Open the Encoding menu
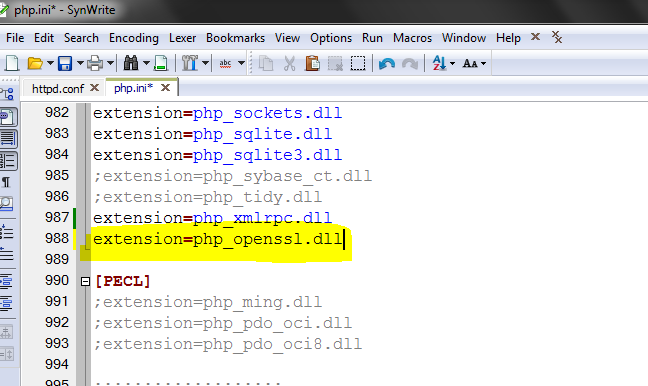Image resolution: width=648 pixels, height=386 pixels. [x=133, y=38]
